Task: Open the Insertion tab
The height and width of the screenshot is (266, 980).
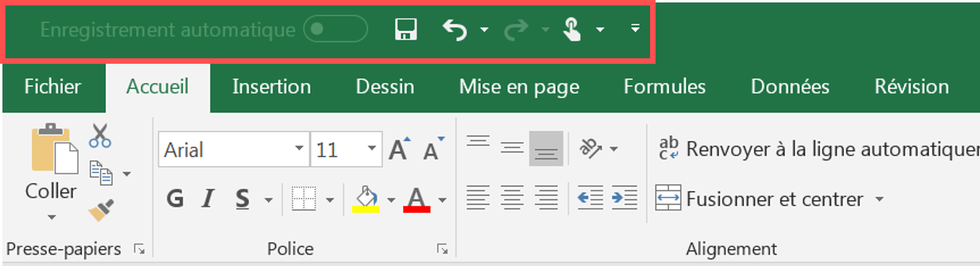Action: (x=271, y=87)
